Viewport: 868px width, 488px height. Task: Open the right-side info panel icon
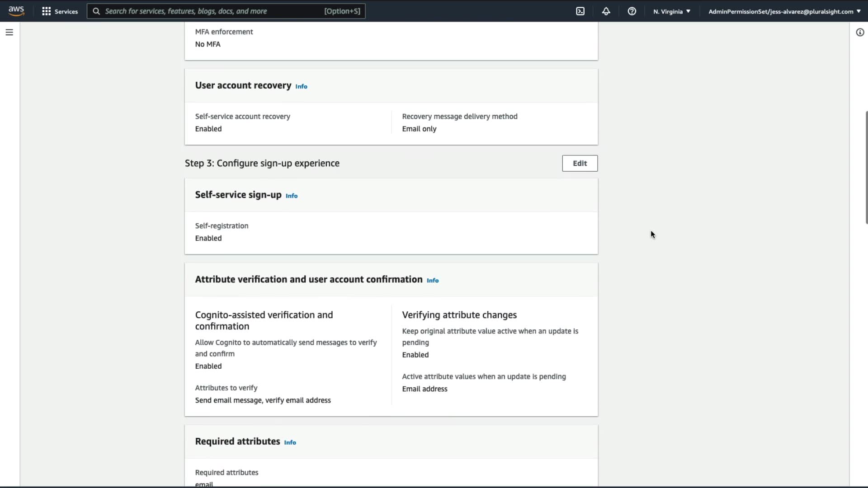pyautogui.click(x=860, y=32)
